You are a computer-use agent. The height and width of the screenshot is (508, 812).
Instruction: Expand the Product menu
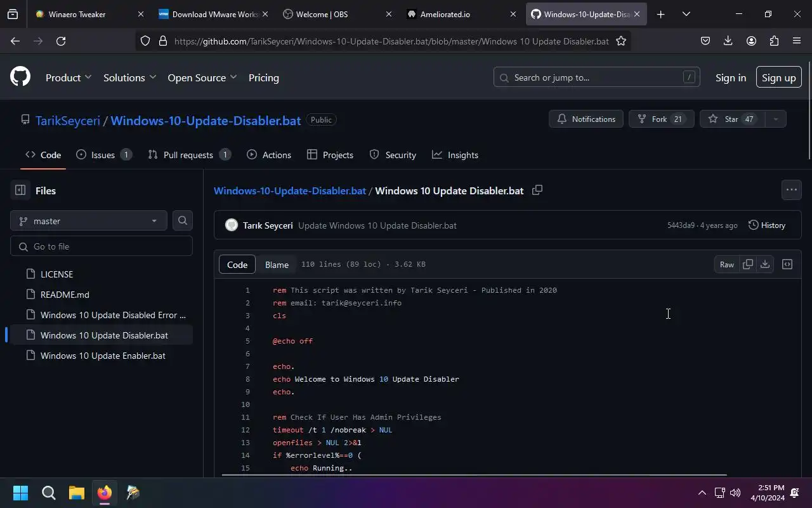pos(69,77)
